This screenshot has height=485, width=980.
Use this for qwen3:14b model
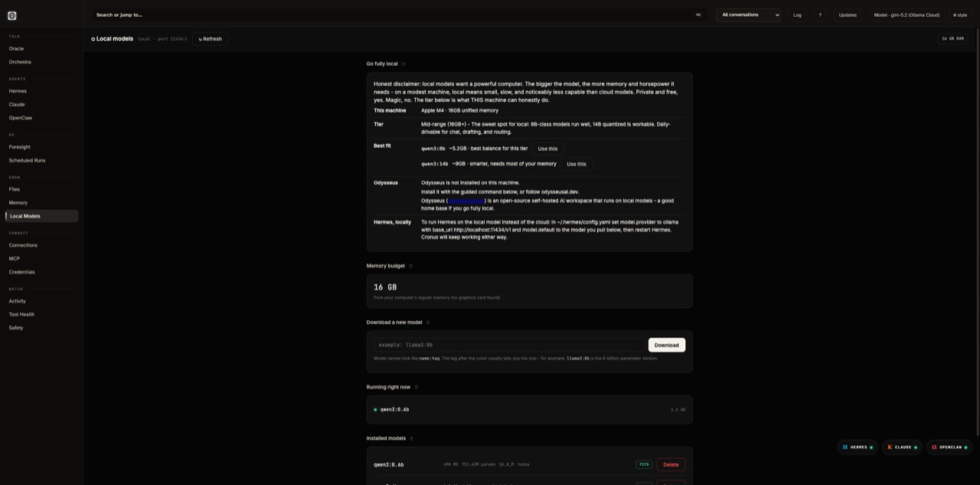point(576,164)
